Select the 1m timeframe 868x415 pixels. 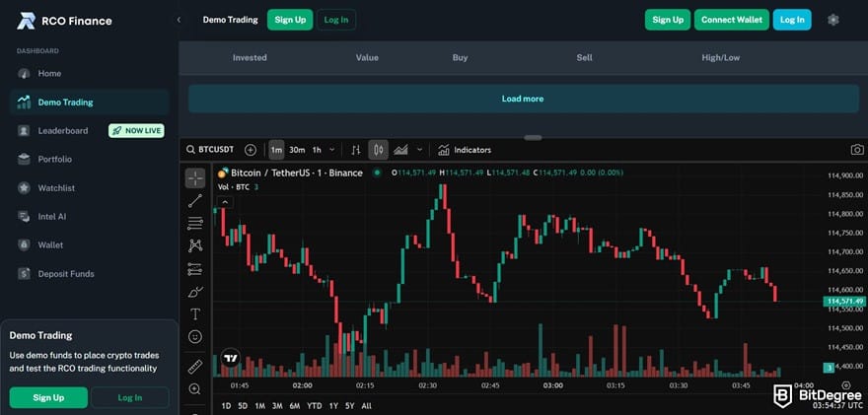click(276, 150)
